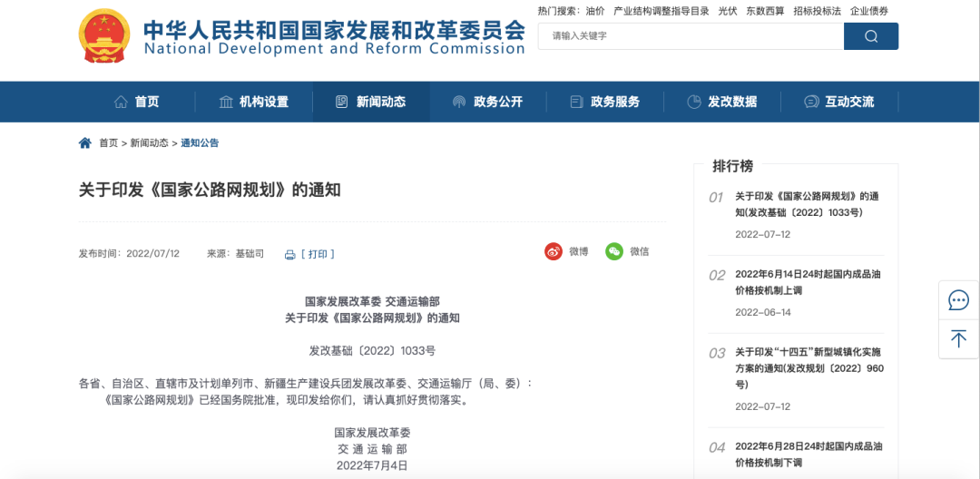The image size is (980, 479).
Task: Select the 新闻动态 navigation tab
Action: (370, 102)
